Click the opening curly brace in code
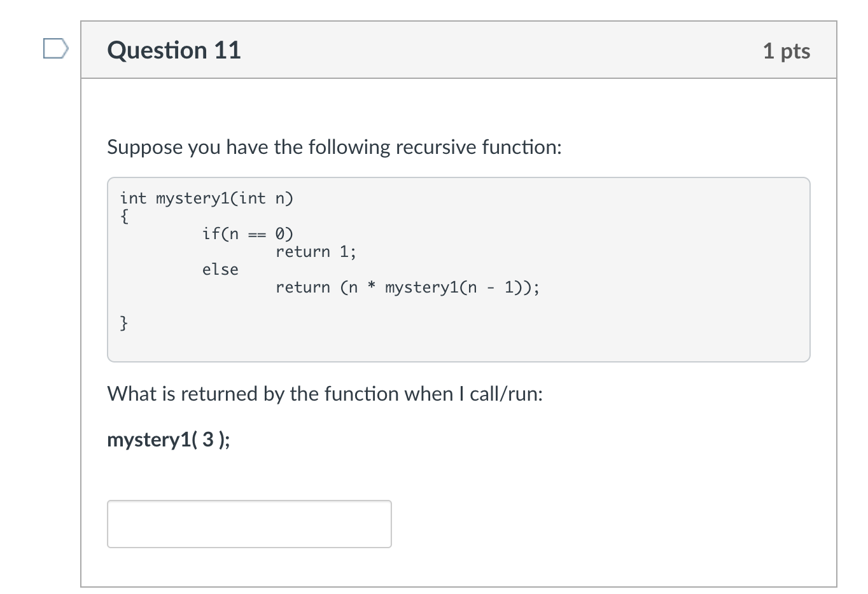Image resolution: width=868 pixels, height=594 pixels. click(x=124, y=216)
